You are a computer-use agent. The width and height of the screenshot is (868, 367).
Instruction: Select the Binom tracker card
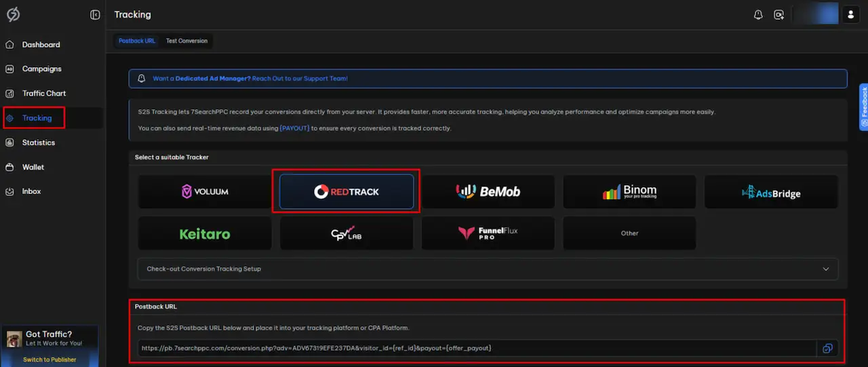click(629, 192)
